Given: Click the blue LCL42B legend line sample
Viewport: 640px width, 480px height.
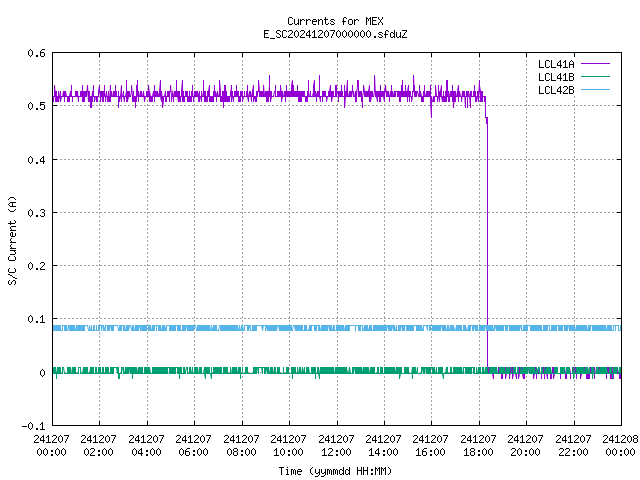Looking at the screenshot, I should pos(596,89).
